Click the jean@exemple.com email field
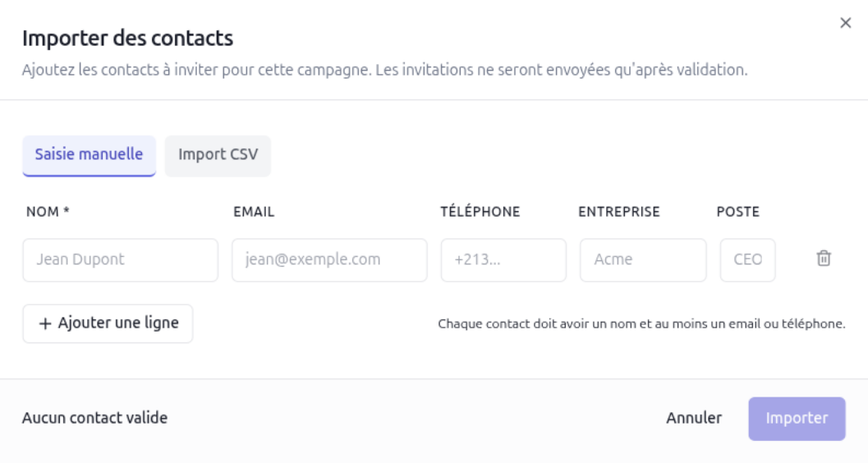The height and width of the screenshot is (463, 868). tap(329, 260)
